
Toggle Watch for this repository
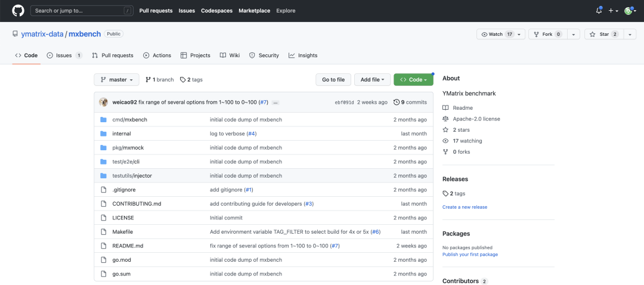coord(495,35)
